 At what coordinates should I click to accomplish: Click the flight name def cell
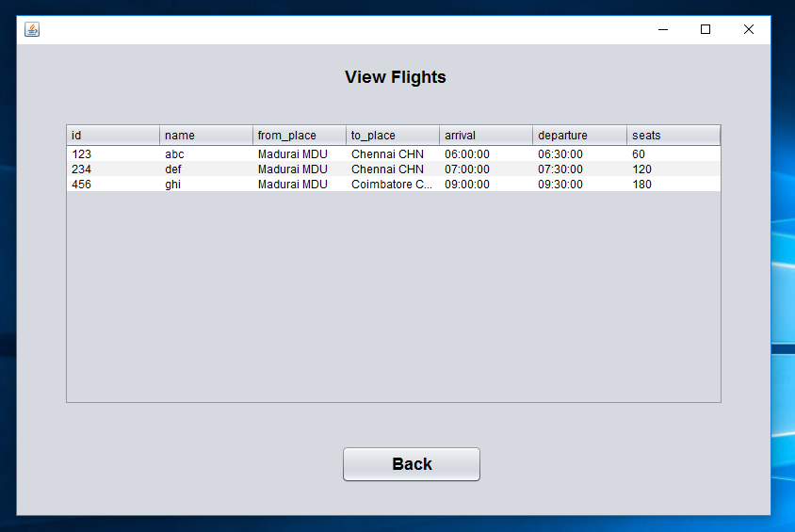[x=206, y=169]
